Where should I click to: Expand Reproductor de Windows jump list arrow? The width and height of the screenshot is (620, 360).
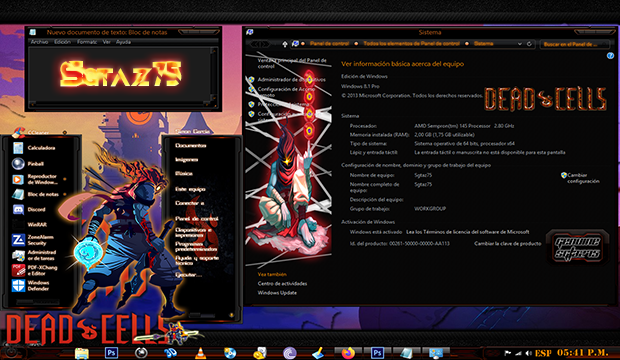pyautogui.click(x=64, y=179)
